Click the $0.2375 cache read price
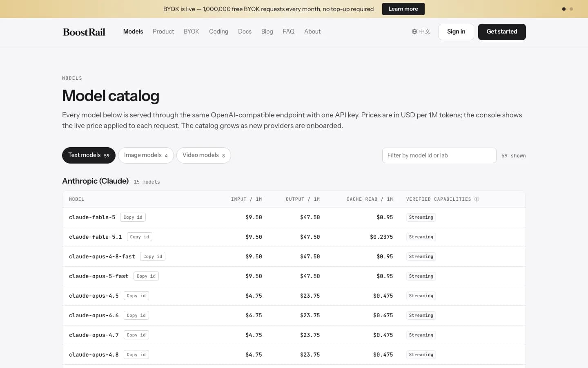 (x=381, y=237)
